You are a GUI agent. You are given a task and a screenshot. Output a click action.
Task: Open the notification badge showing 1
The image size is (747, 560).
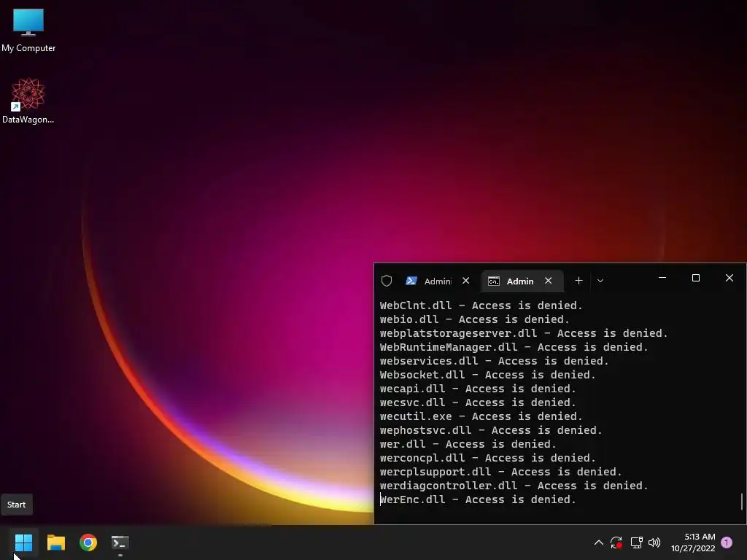(727, 542)
